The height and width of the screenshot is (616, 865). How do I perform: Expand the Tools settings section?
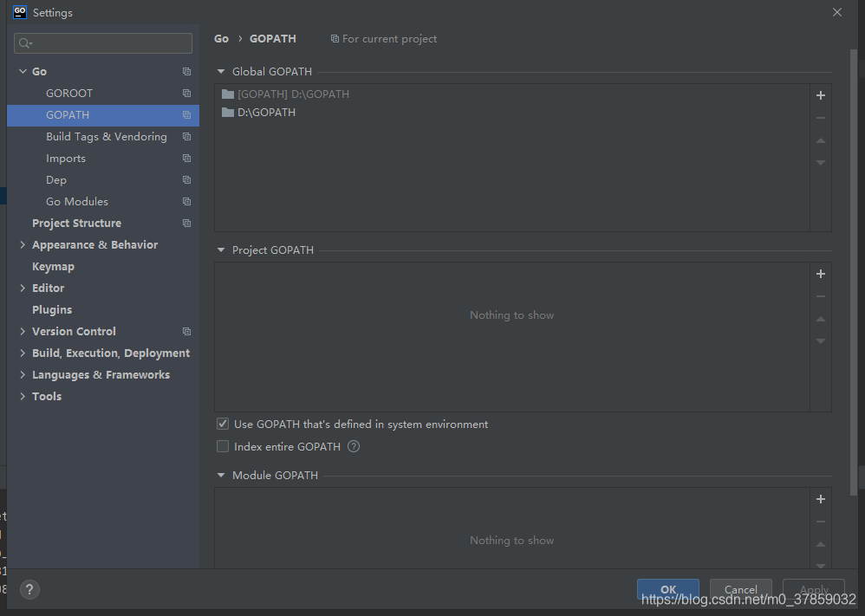coord(23,396)
